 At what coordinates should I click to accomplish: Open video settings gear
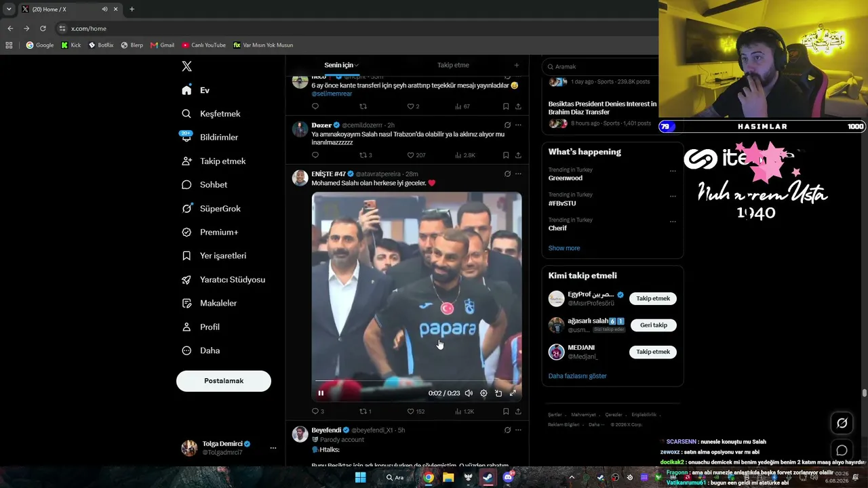(484, 393)
